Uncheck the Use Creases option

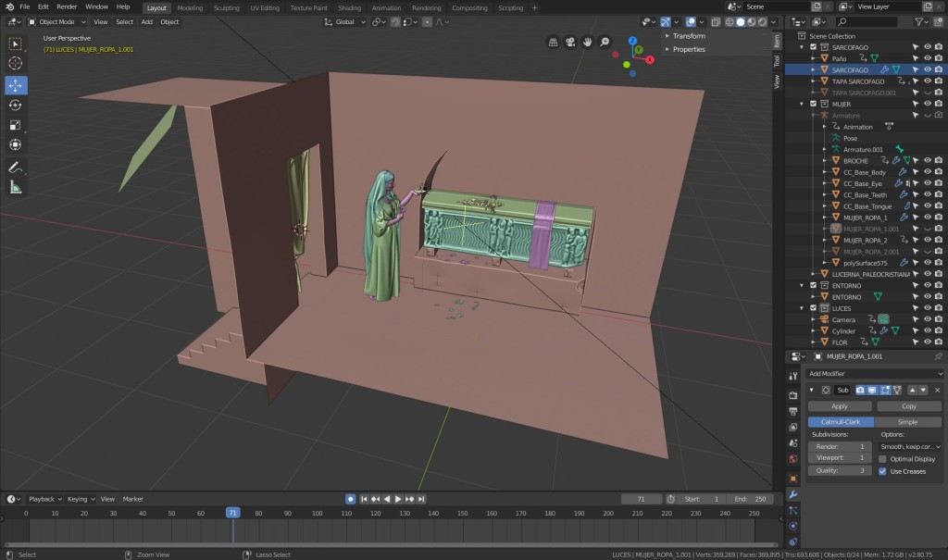pyautogui.click(x=882, y=471)
